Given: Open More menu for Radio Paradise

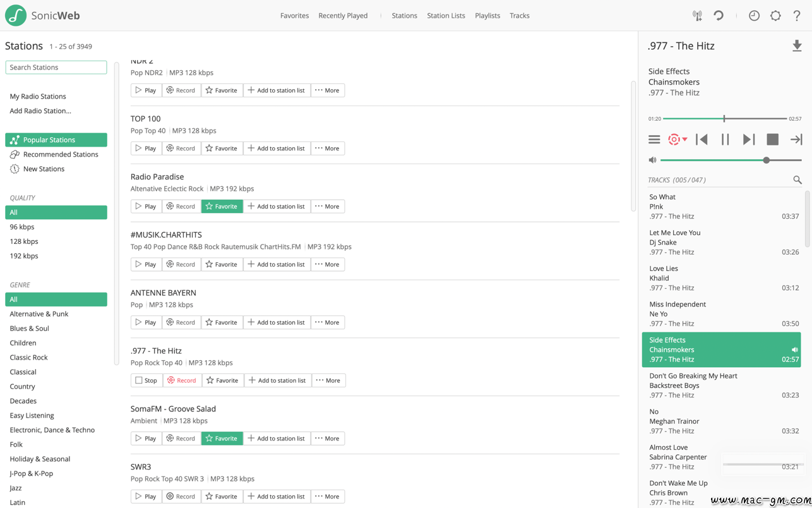Looking at the screenshot, I should 328,207.
